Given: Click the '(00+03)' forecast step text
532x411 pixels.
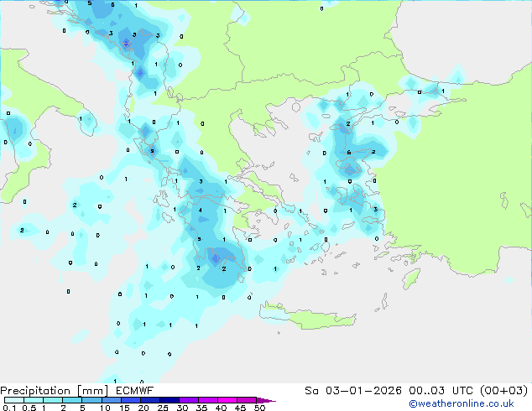Looking at the screenshot, I should [x=503, y=390].
